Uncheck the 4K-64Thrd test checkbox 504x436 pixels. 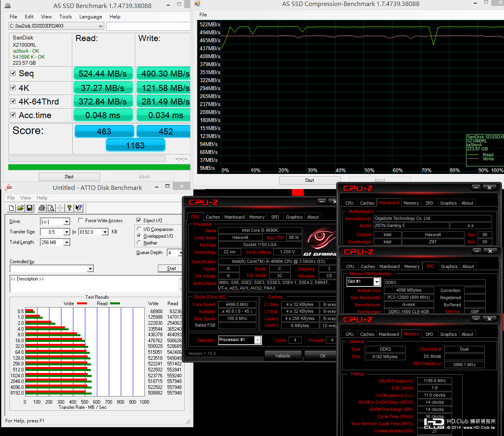13,101
